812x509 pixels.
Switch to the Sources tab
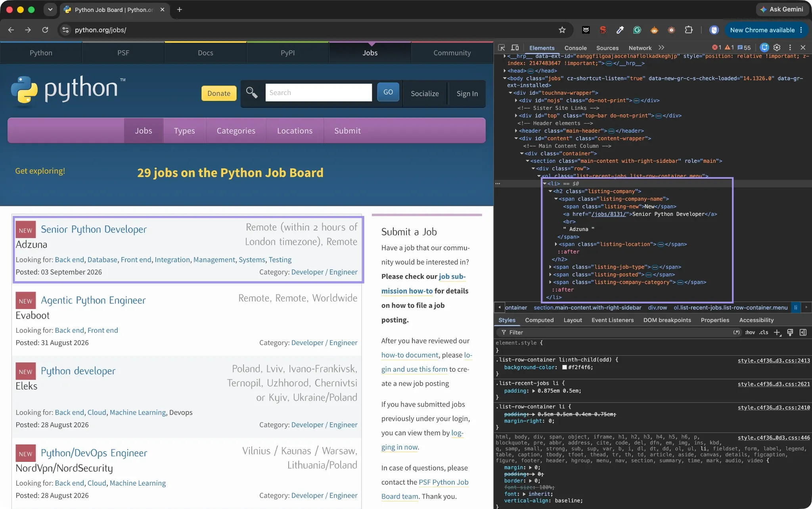point(607,48)
